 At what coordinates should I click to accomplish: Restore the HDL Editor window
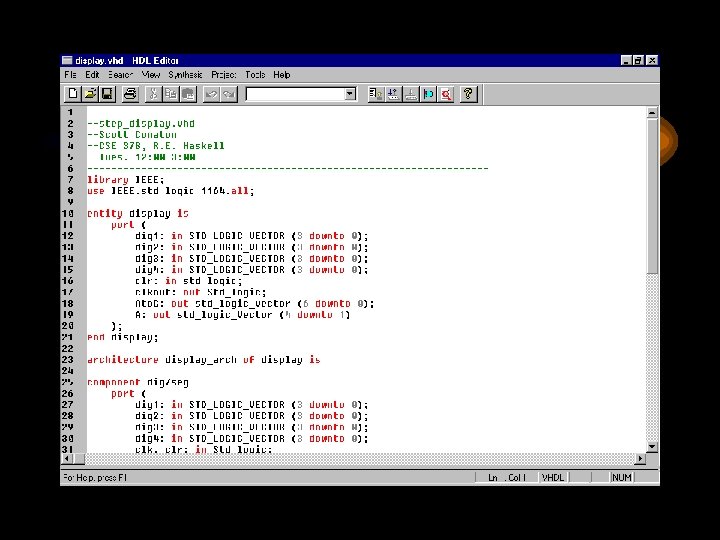click(x=638, y=60)
